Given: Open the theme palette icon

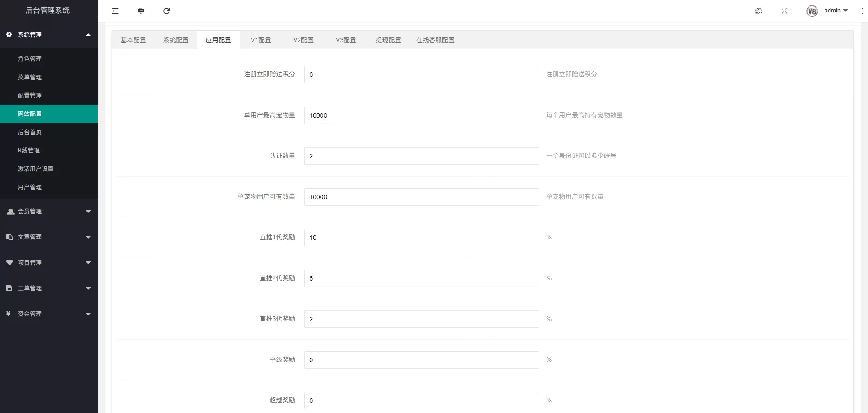Looking at the screenshot, I should coord(759,11).
